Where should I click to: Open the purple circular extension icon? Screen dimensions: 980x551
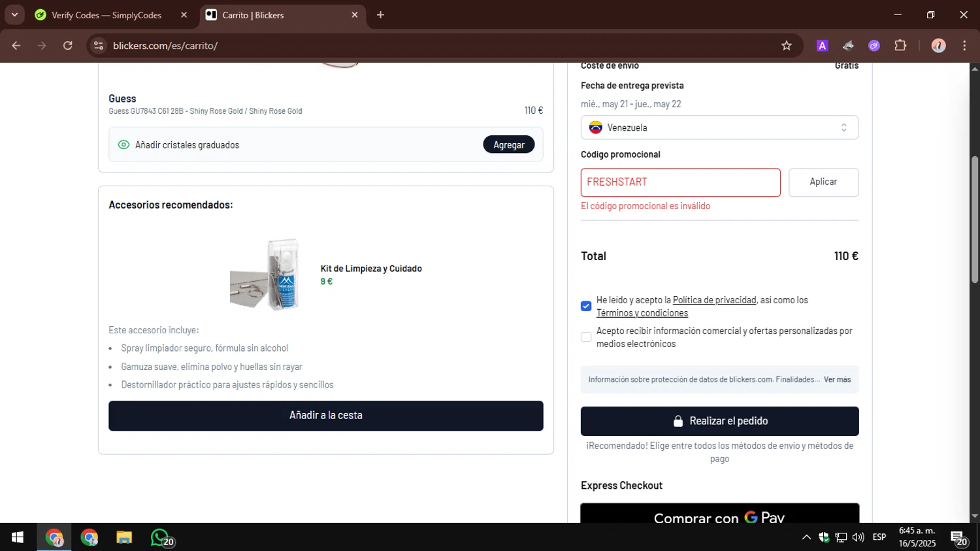[x=874, y=46]
